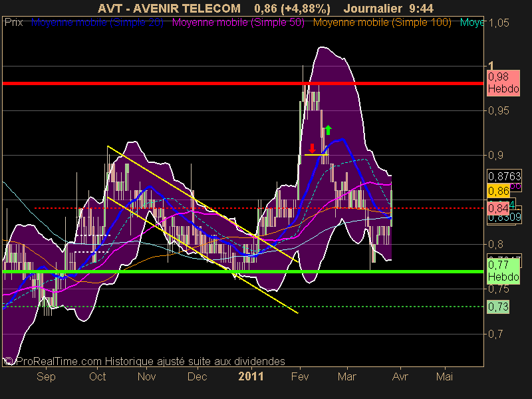Image resolution: width=532 pixels, height=399 pixels.
Task: Click the green 0,73 price tag
Action: (498, 307)
